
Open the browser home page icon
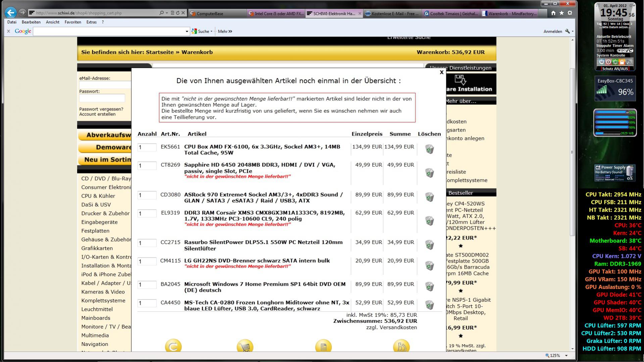pos(553,13)
